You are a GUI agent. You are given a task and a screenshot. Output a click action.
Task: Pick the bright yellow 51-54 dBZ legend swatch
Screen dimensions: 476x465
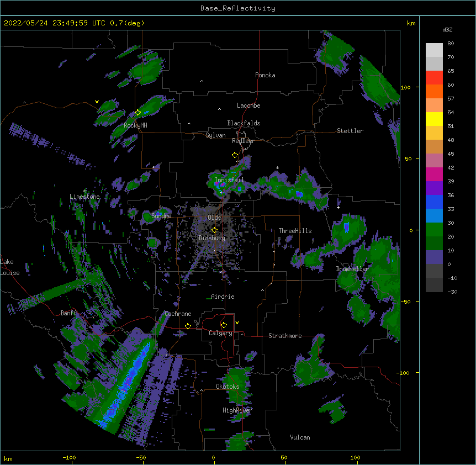click(x=434, y=119)
